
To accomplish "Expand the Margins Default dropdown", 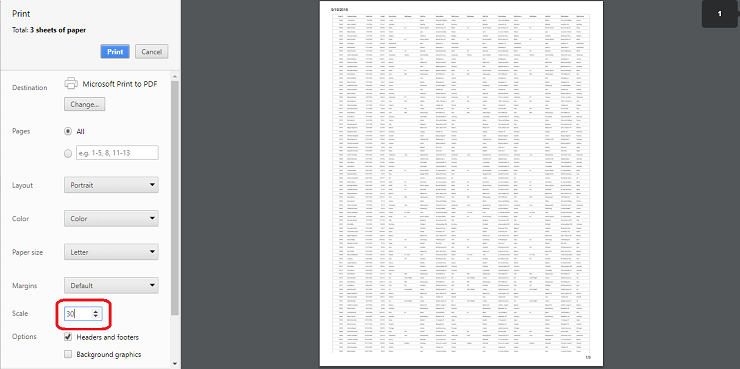I will (111, 285).
